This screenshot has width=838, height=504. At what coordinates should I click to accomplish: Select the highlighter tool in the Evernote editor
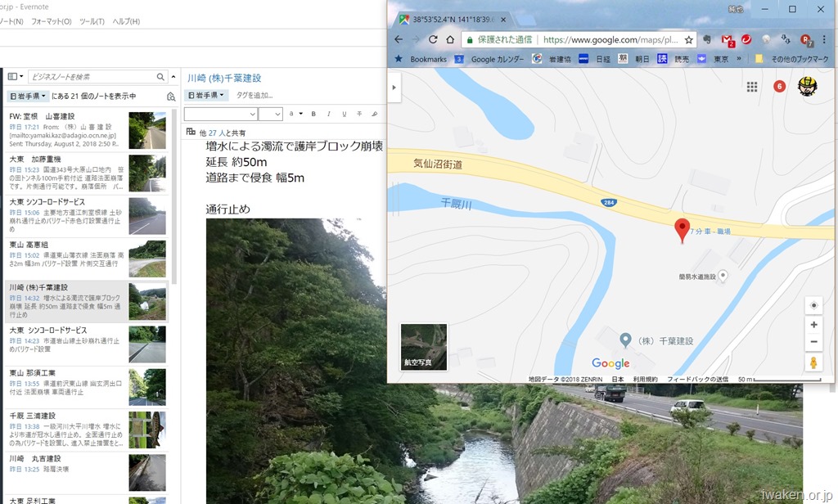[375, 114]
